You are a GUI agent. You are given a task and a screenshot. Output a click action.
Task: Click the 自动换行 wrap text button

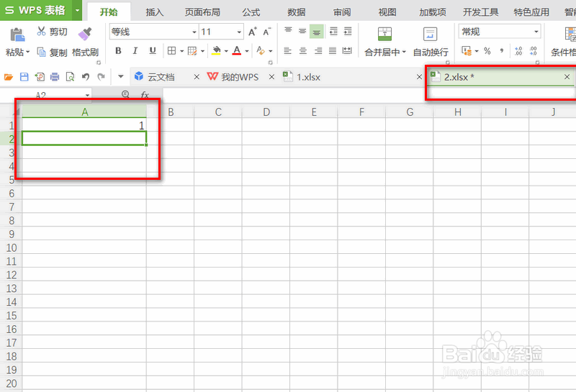(x=431, y=42)
